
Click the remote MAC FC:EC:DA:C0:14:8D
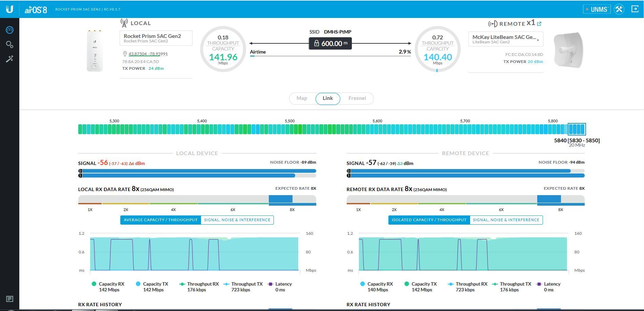(x=524, y=55)
